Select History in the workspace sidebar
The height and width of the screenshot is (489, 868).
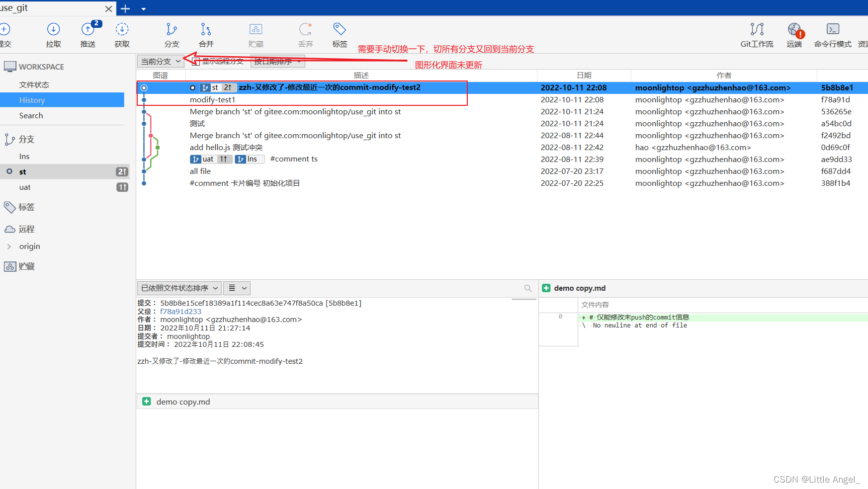click(62, 100)
